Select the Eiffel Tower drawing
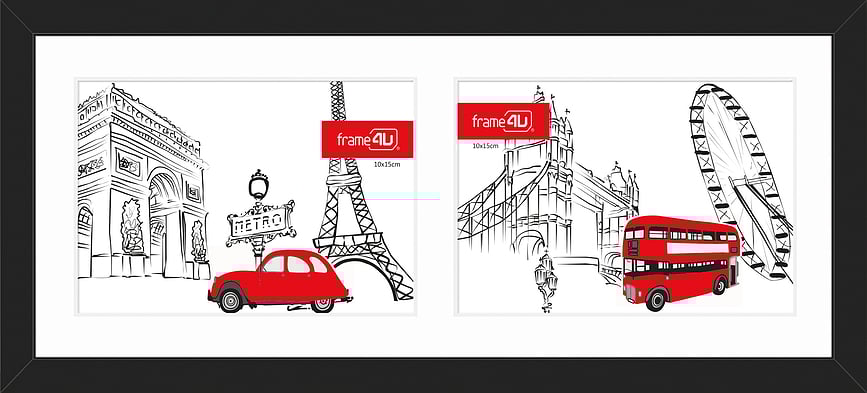 362,191
